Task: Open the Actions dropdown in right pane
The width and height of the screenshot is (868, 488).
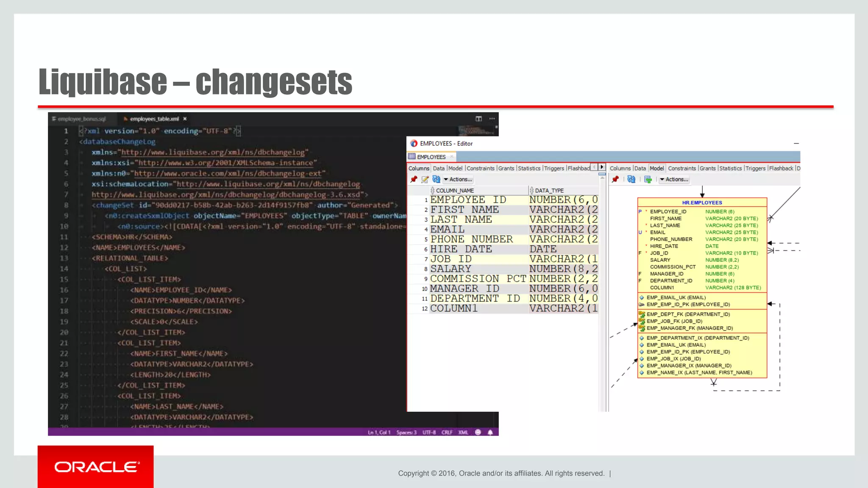Action: 674,180
